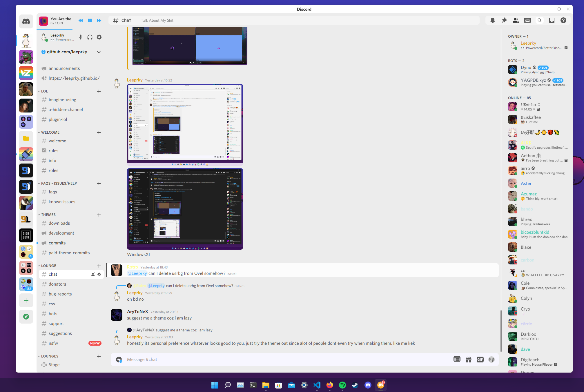This screenshot has width=584, height=392.
Task: Switch to the announcements channel
Action: tap(64, 68)
